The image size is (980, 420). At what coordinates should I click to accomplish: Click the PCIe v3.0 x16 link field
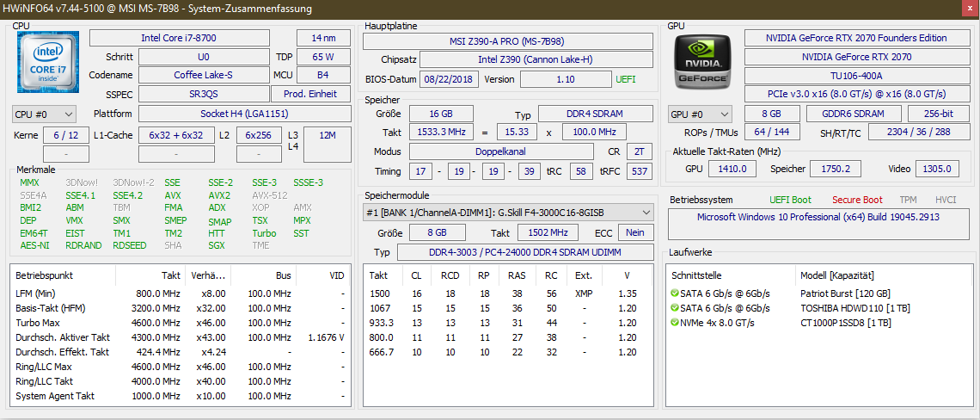tap(856, 94)
